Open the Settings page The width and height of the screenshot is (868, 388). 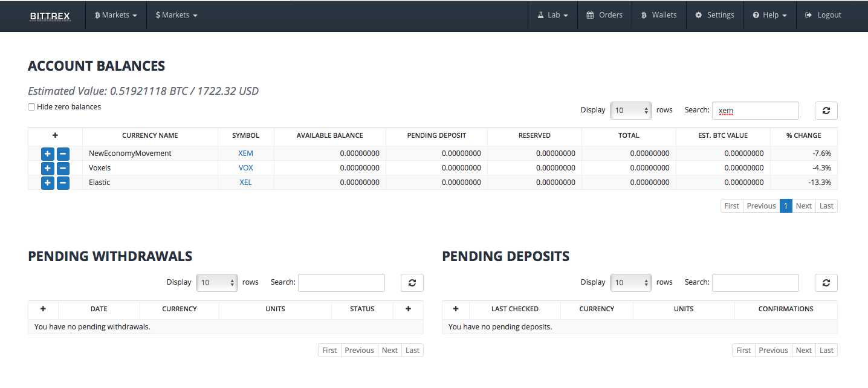point(714,15)
